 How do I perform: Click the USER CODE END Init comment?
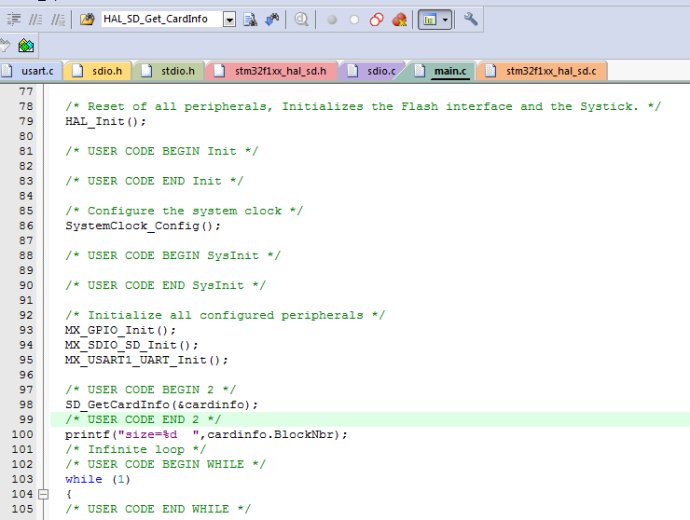click(x=154, y=181)
